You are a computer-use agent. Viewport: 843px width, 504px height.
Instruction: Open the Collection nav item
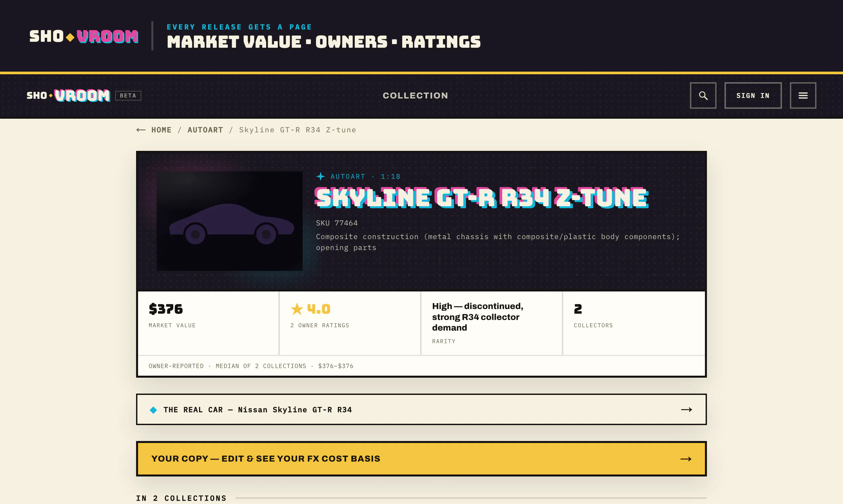415,95
